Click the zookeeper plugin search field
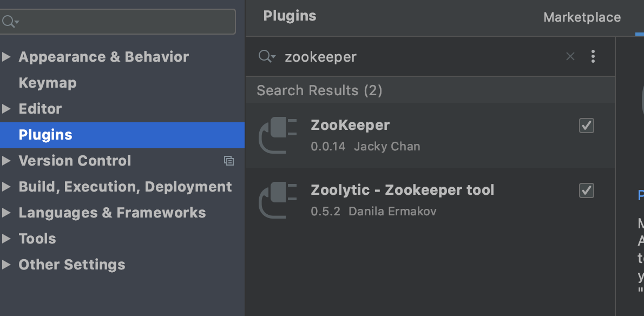 pyautogui.click(x=422, y=57)
